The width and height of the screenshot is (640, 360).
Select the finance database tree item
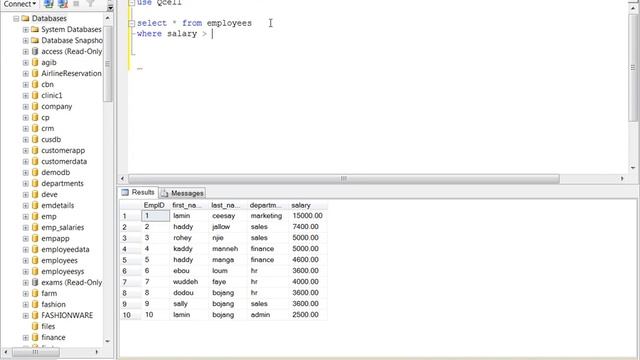click(53, 337)
